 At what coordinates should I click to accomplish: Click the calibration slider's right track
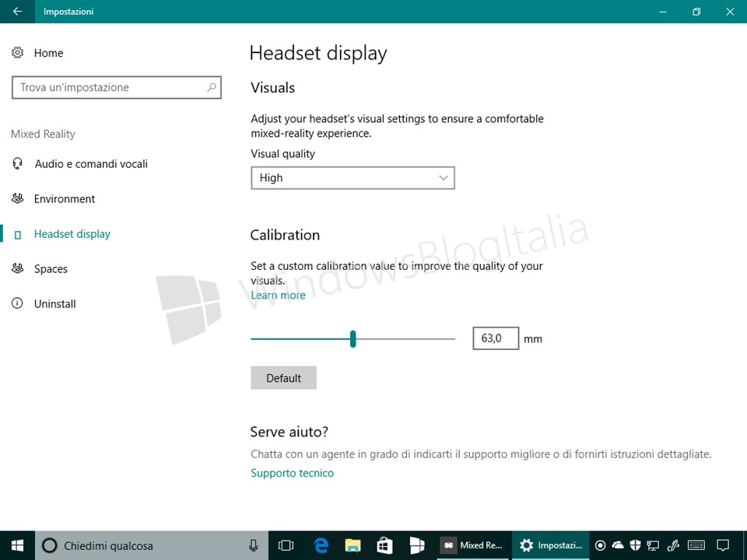coord(405,339)
